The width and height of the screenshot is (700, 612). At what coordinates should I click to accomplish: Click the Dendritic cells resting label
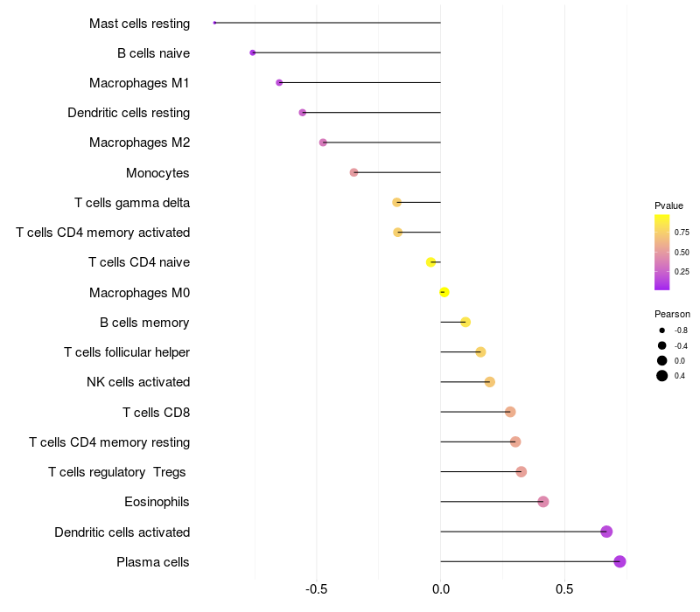pos(129,113)
